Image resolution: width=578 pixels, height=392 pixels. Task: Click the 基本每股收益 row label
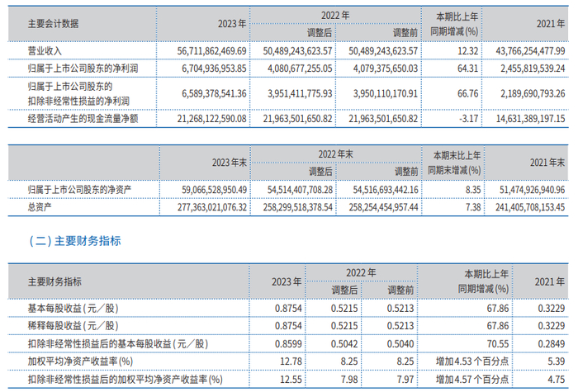73,309
